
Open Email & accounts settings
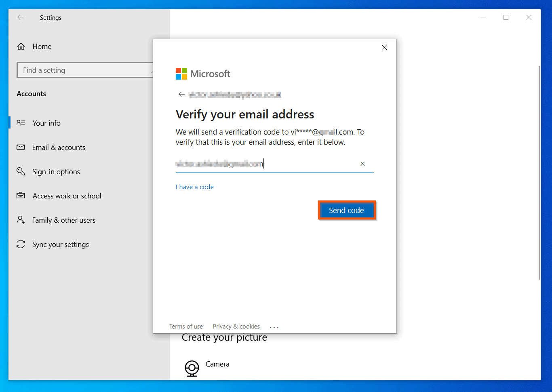pos(59,148)
